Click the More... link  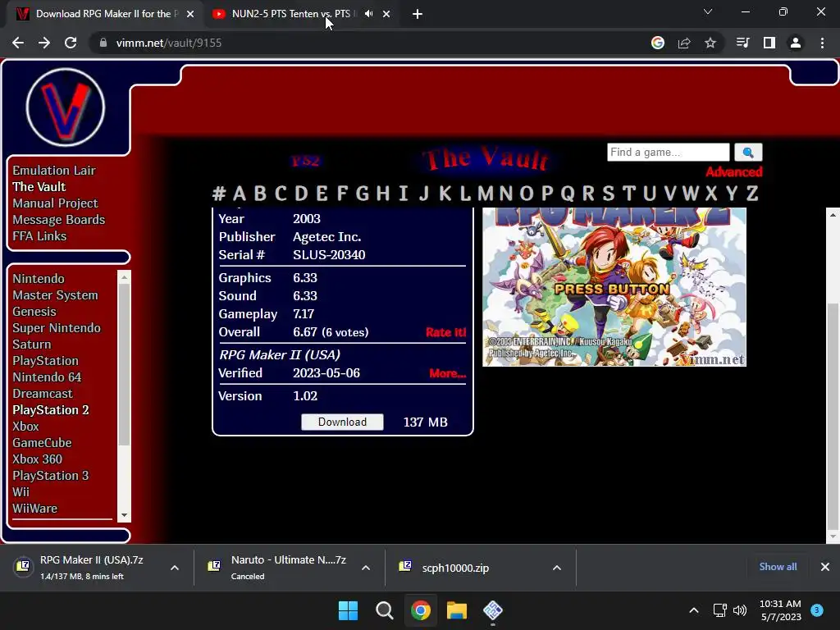click(x=447, y=373)
